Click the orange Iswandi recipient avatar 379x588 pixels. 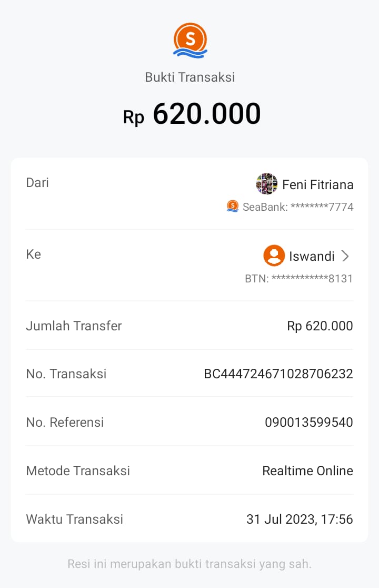click(x=274, y=256)
